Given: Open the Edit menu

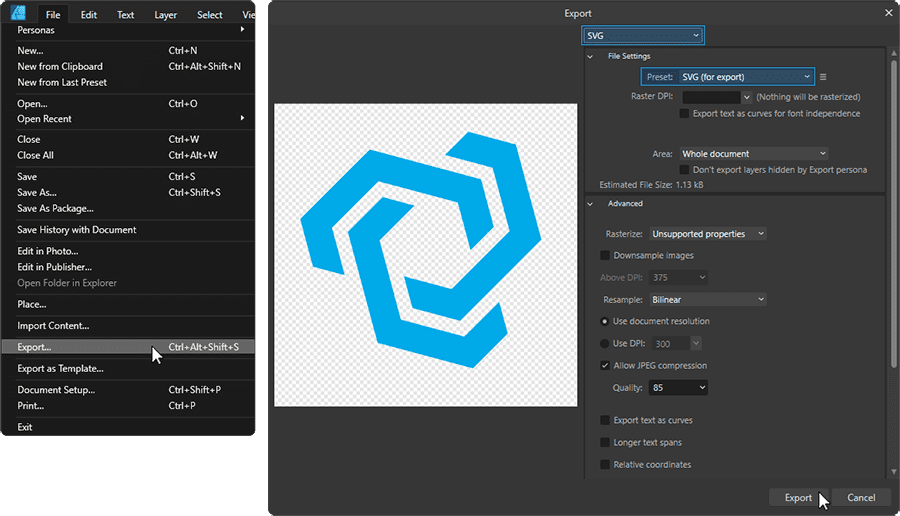Looking at the screenshot, I should coord(88,15).
